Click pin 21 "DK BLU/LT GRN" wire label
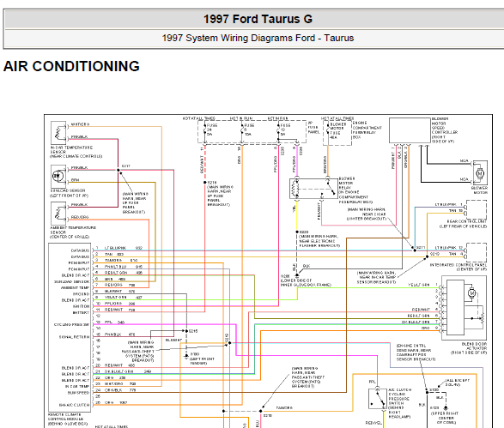 coord(119,371)
